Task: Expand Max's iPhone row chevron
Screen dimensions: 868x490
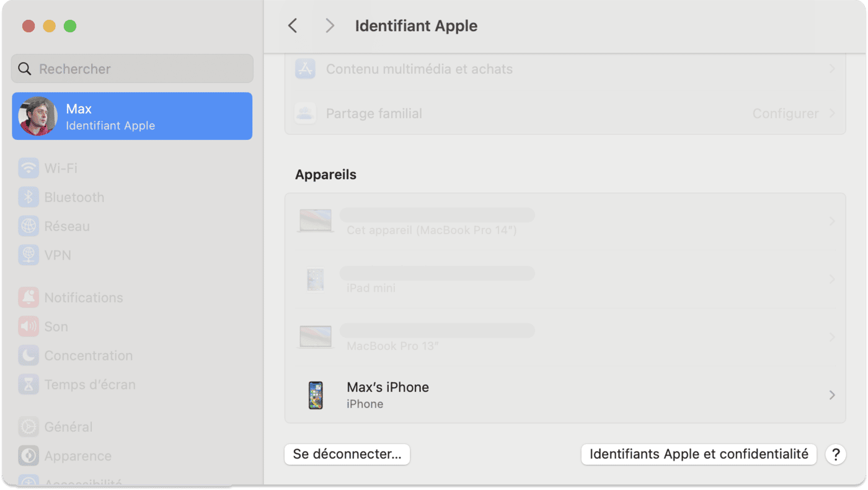Action: coord(832,395)
